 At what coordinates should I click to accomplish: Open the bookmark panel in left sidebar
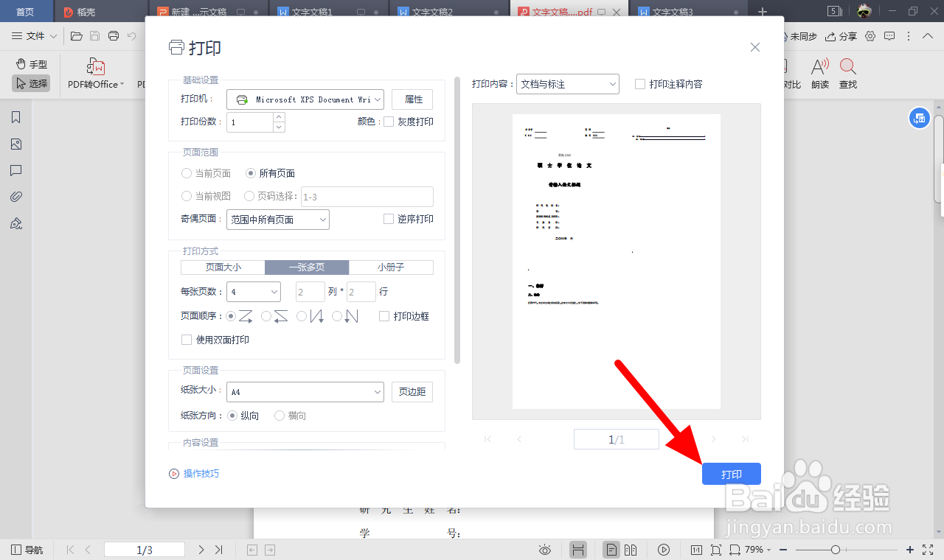click(16, 116)
